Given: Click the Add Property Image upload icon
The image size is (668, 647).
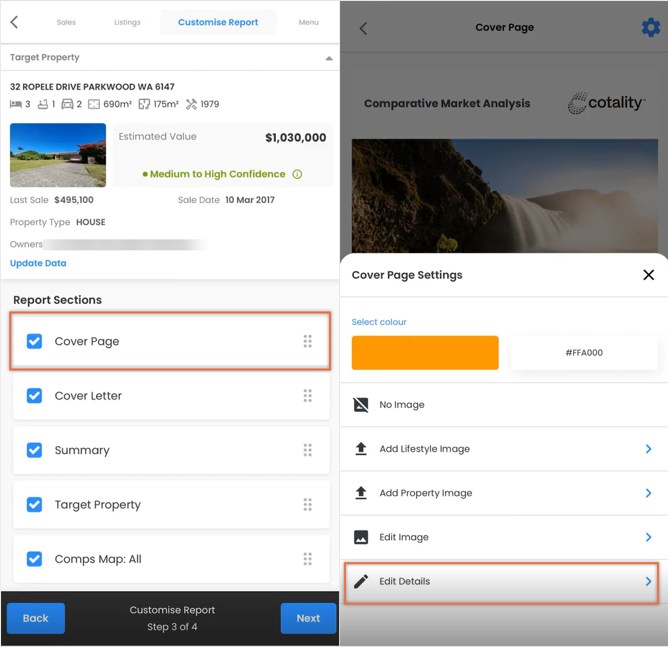Looking at the screenshot, I should [x=361, y=493].
